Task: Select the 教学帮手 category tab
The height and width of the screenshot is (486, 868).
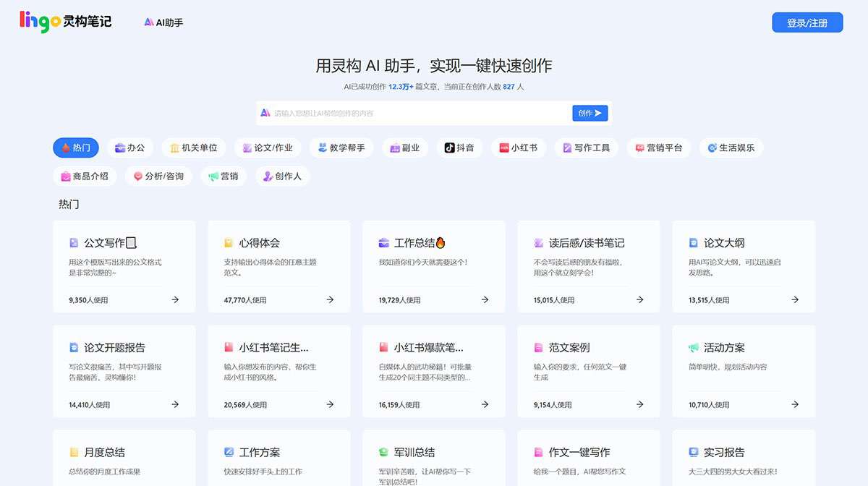Action: click(x=341, y=148)
